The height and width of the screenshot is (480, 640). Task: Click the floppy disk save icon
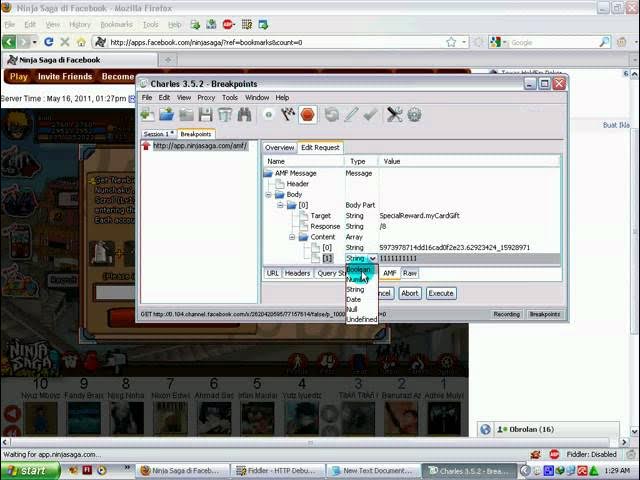coord(205,115)
